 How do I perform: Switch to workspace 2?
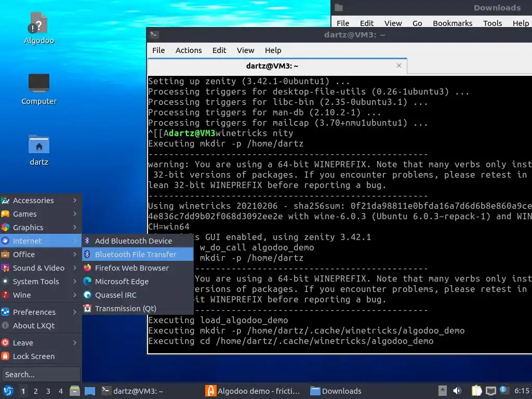point(35,391)
